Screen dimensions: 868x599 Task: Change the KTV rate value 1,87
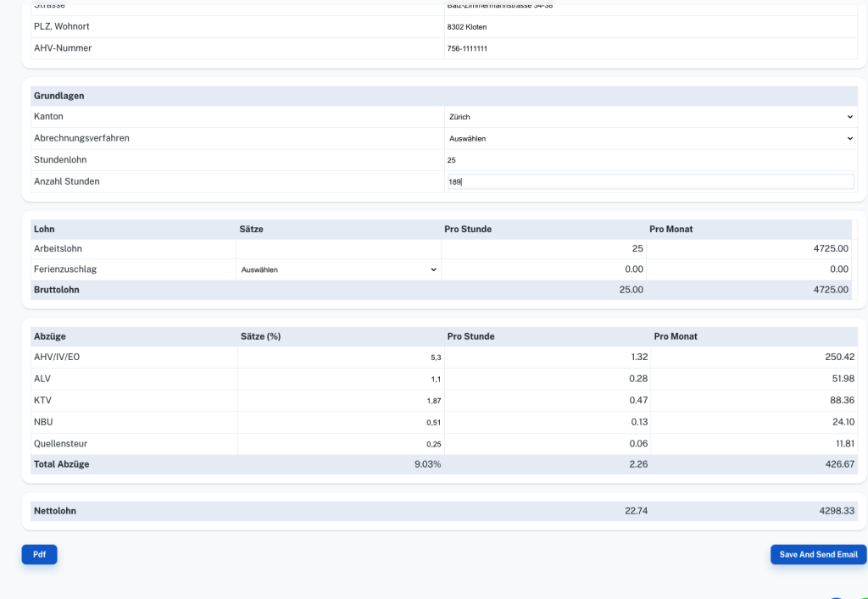click(341, 401)
